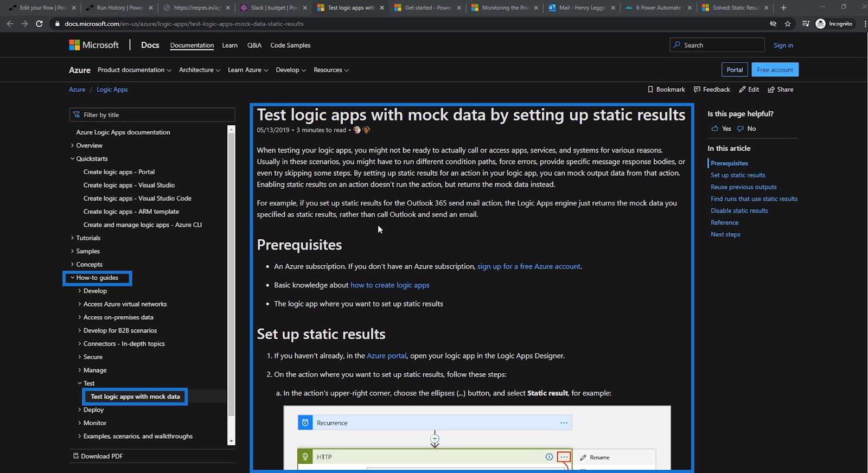Screen dimensions: 868x473
Task: Switch to the Mail - Henry Legge tab
Action: click(582, 8)
